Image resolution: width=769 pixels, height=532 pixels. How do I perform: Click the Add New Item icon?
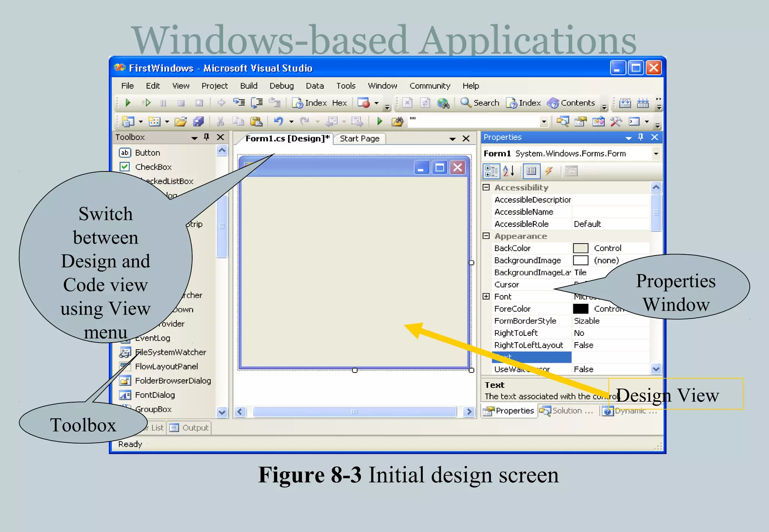154,121
